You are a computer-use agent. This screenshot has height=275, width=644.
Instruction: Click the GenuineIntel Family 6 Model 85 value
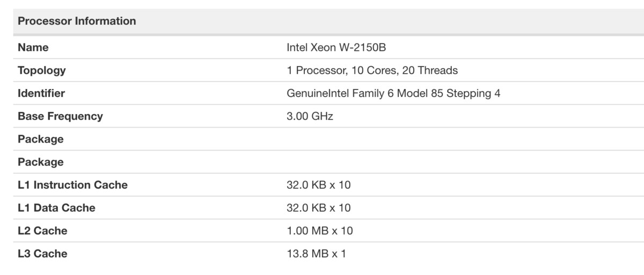(369, 93)
